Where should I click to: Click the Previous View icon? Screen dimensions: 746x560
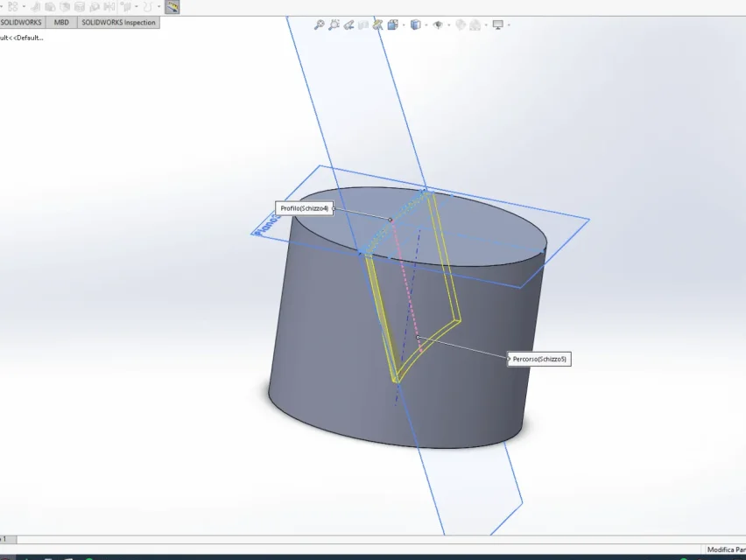coord(348,24)
